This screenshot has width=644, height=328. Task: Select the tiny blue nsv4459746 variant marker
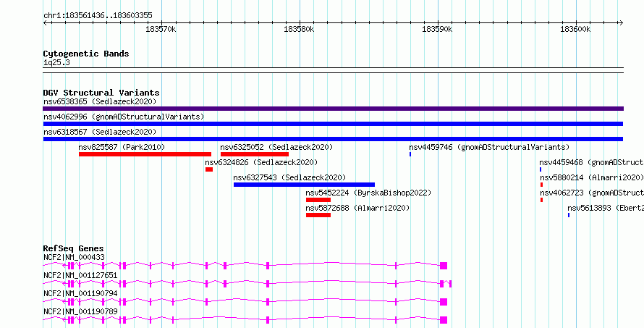(410, 154)
